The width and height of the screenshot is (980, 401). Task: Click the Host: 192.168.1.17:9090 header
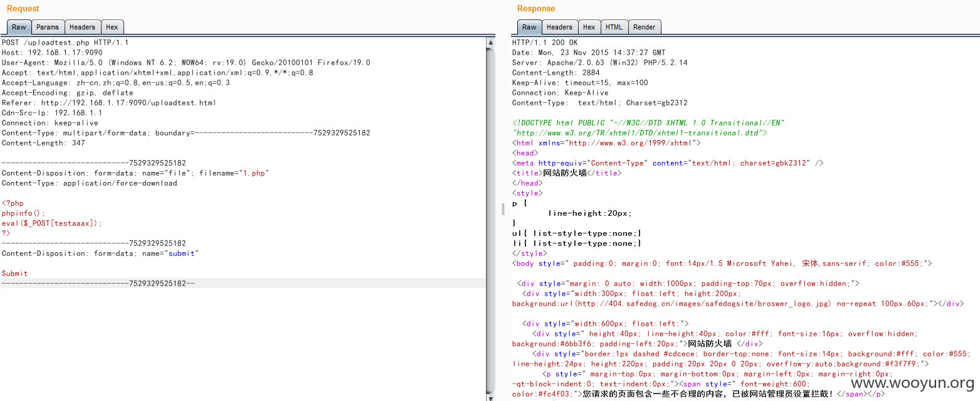pyautogui.click(x=52, y=53)
